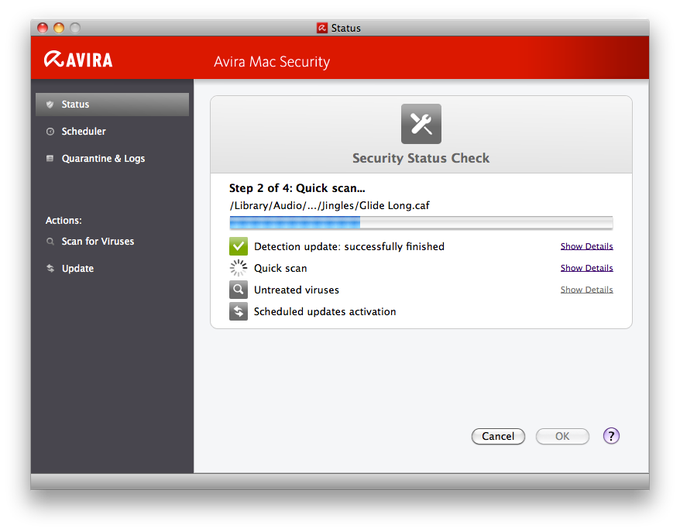Click the 'Avira Mac Security' header text

272,62
